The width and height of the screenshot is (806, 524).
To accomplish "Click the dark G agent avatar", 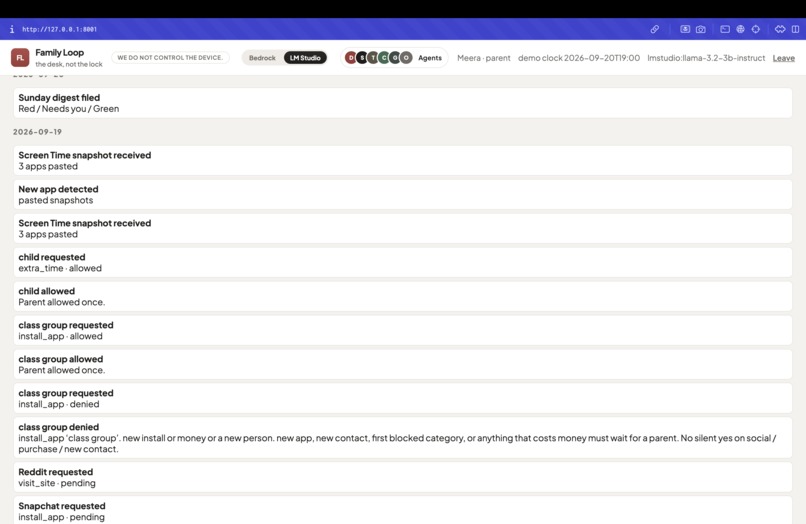I will pos(395,58).
